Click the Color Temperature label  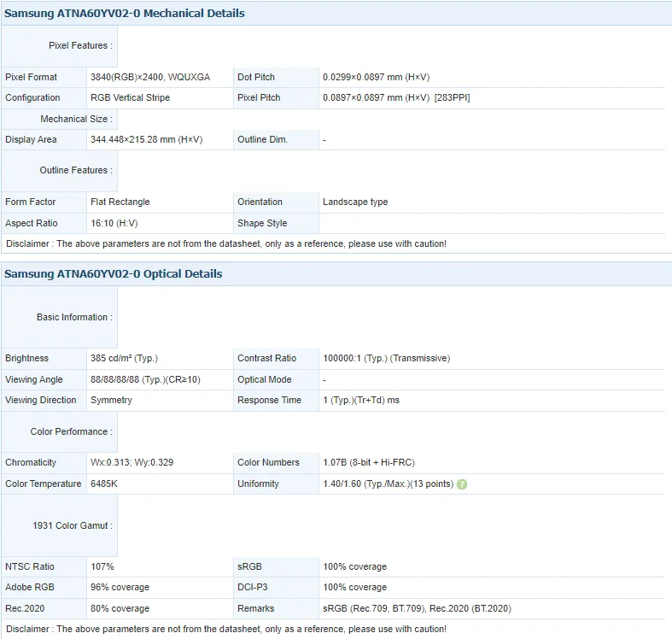(44, 484)
